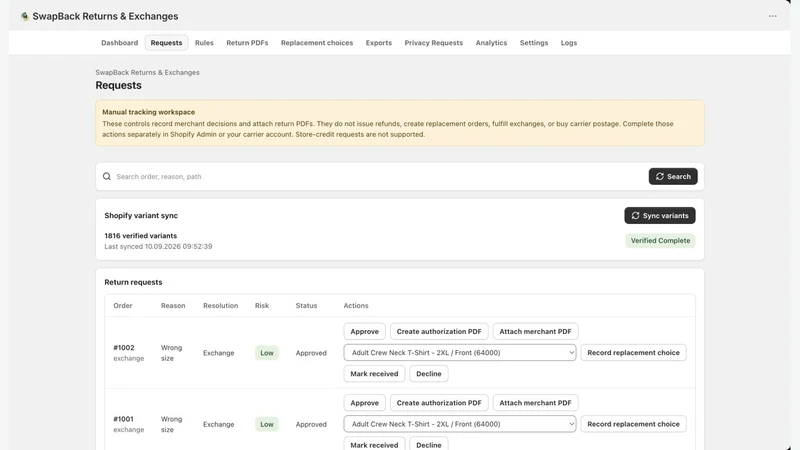Mark order #1001 as received

tap(374, 444)
